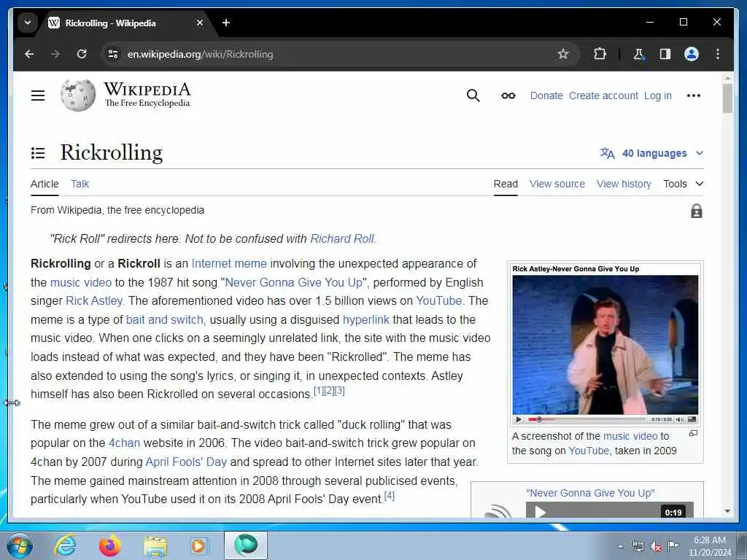This screenshot has height=560, width=747.
Task: Open the hyperlink article link
Action: 366,319
